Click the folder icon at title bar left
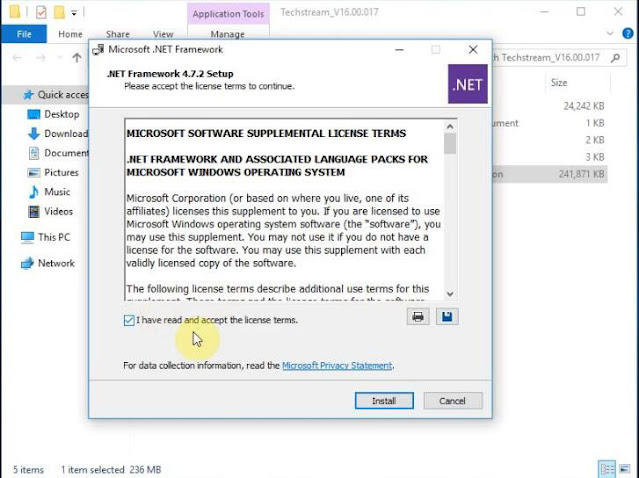Screen dimensions: 639x478 pos(15,12)
